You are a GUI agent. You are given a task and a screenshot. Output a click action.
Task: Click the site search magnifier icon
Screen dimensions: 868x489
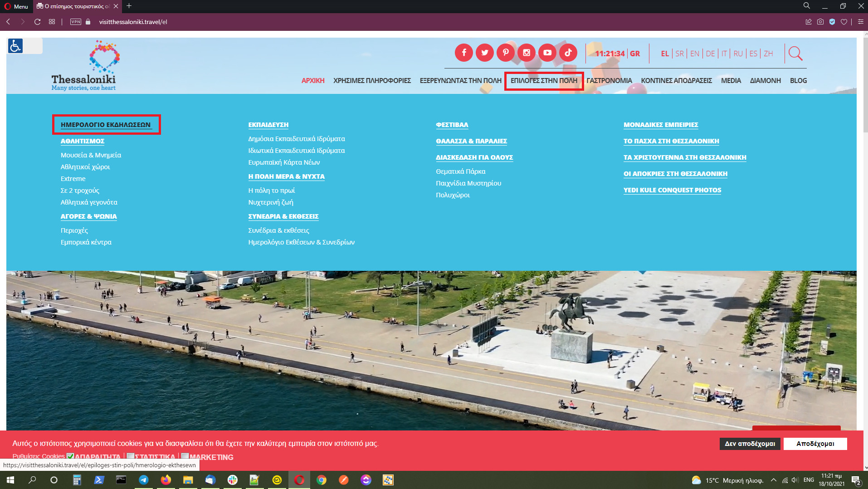click(795, 54)
